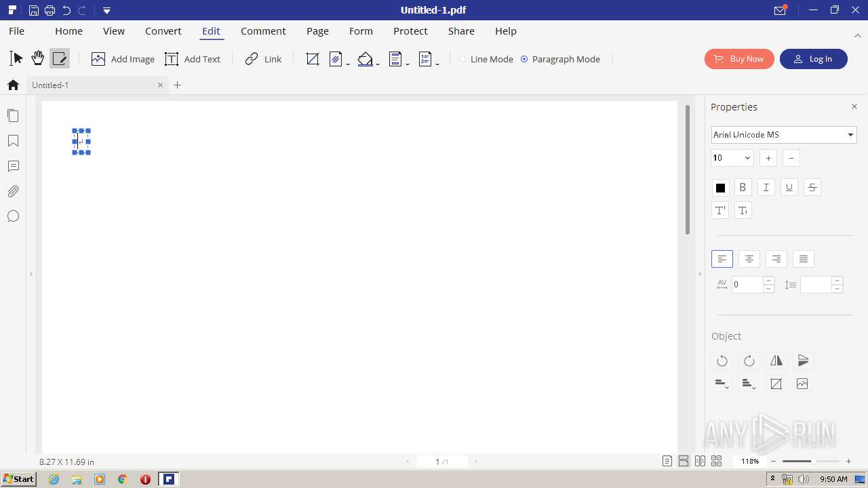Toggle Underline formatting

coord(789,188)
